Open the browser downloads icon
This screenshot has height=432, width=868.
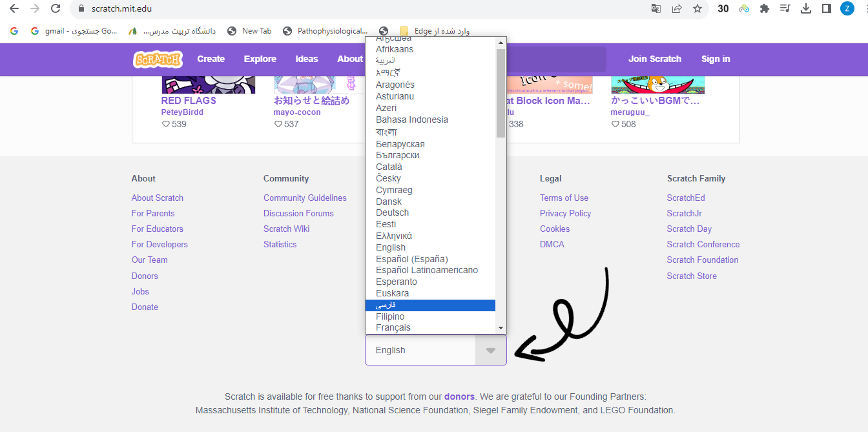click(x=806, y=9)
